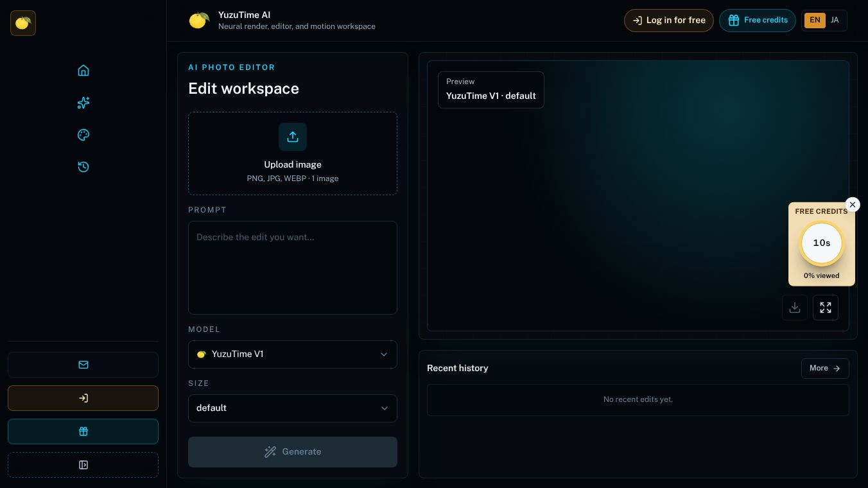Click the Upload image drop zone
The width and height of the screenshot is (868, 488).
point(293,153)
